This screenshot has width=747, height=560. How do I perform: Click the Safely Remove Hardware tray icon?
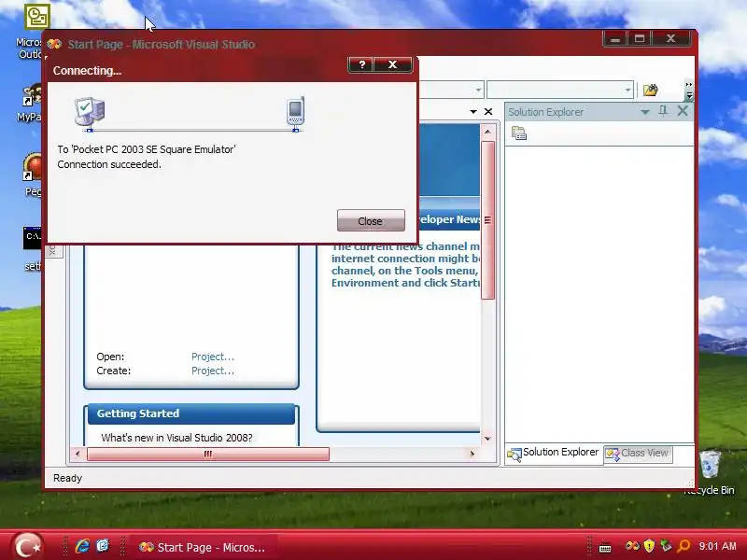tap(667, 546)
